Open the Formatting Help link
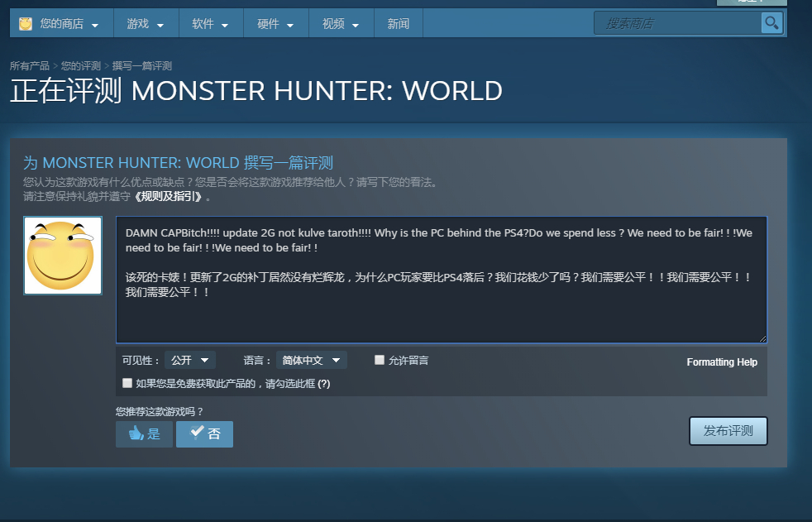The image size is (812, 522). pyautogui.click(x=722, y=362)
